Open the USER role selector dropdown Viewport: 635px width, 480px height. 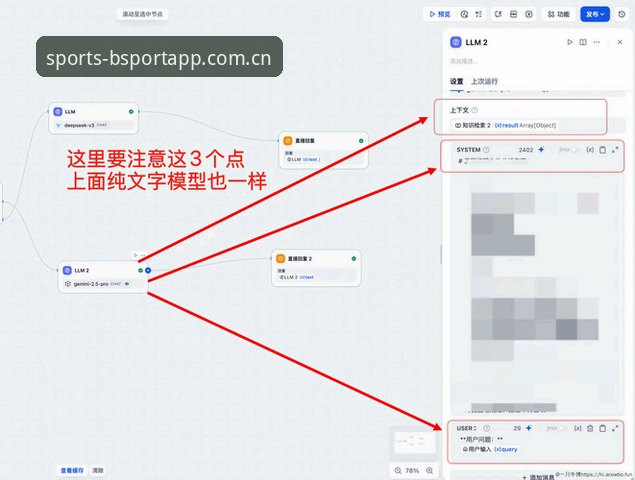(x=467, y=428)
